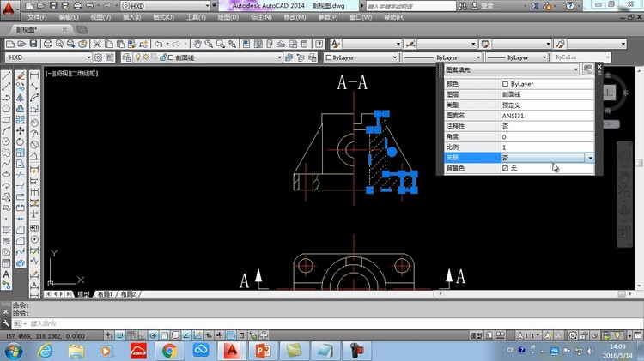644x361 pixels.
Task: Toggle layer on/off lightbulb icon
Action: (138, 57)
